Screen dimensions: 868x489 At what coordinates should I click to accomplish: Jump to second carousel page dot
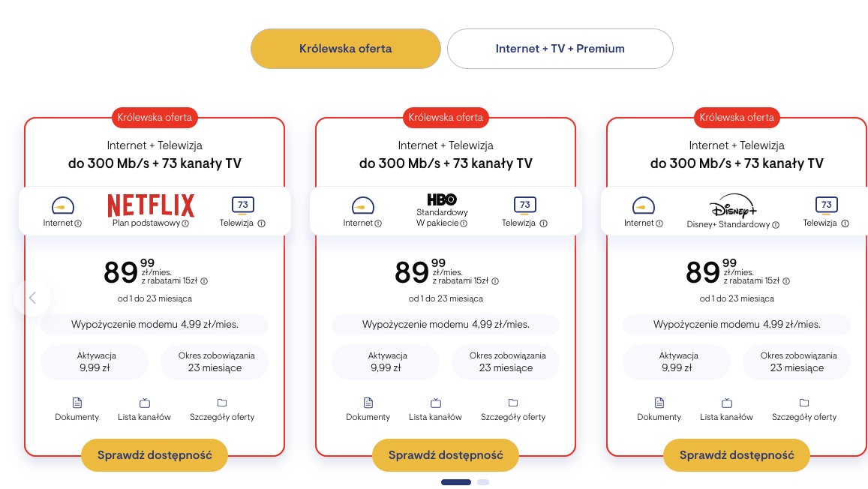483,482
